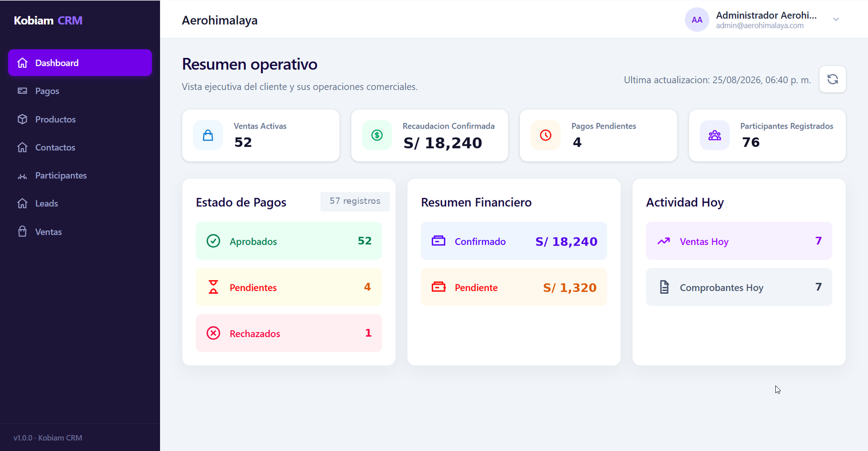The height and width of the screenshot is (451, 868).
Task: Open Ventas in the sidebar menu
Action: pos(80,231)
